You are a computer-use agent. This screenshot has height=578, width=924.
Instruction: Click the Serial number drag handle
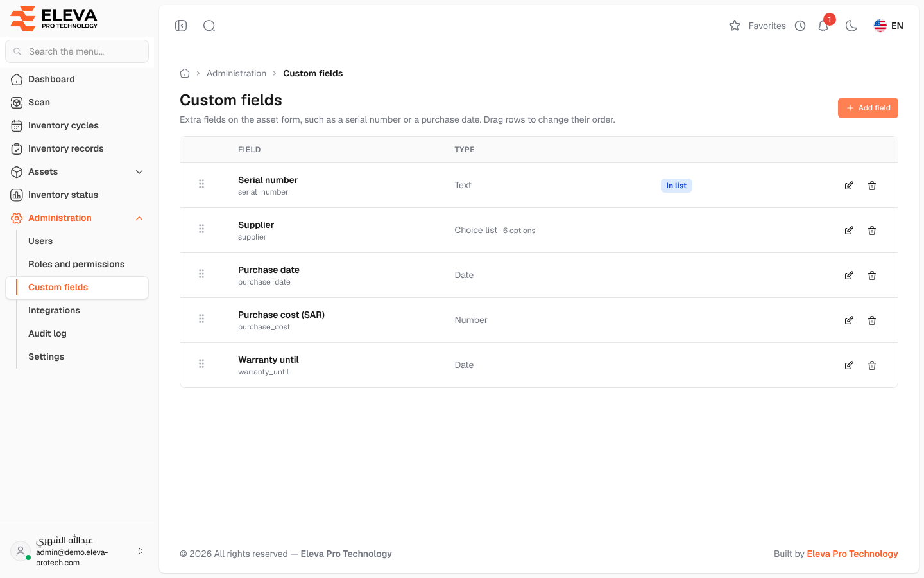[201, 184]
